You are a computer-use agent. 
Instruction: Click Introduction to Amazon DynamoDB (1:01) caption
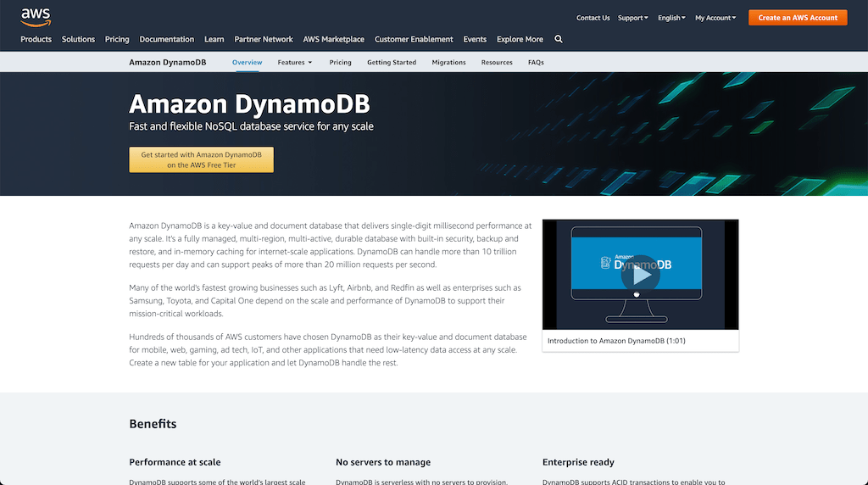[616, 341]
